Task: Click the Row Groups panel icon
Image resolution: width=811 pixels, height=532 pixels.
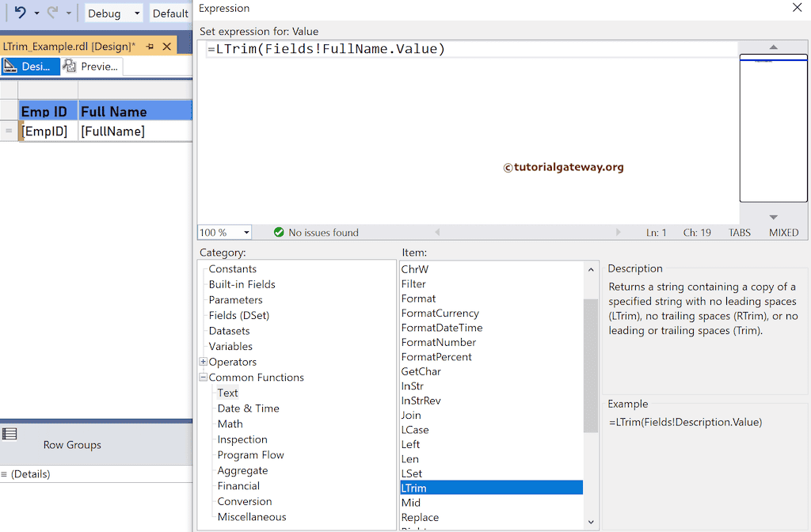Action: coord(10,434)
